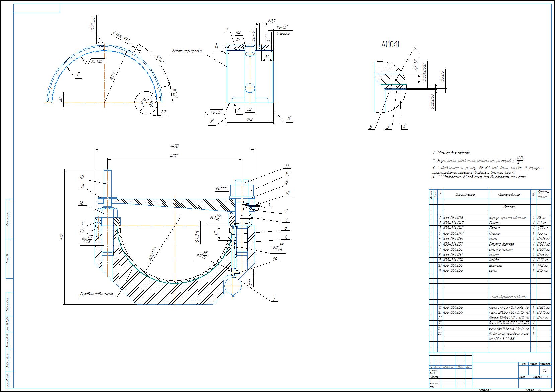Click the 'Детали' section heading in the table

point(508,207)
